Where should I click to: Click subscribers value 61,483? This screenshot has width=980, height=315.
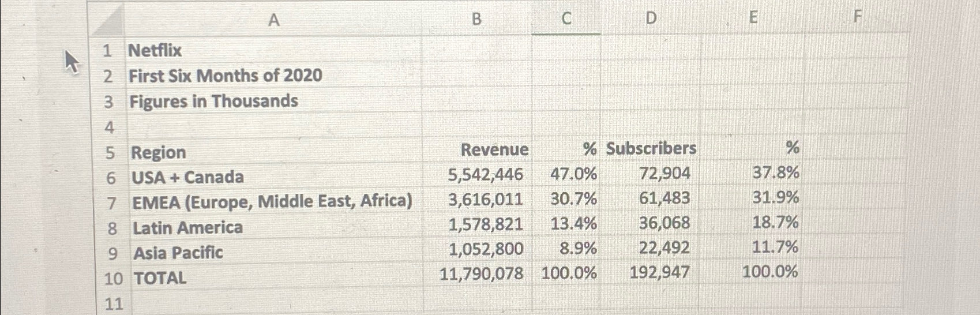pos(651,198)
